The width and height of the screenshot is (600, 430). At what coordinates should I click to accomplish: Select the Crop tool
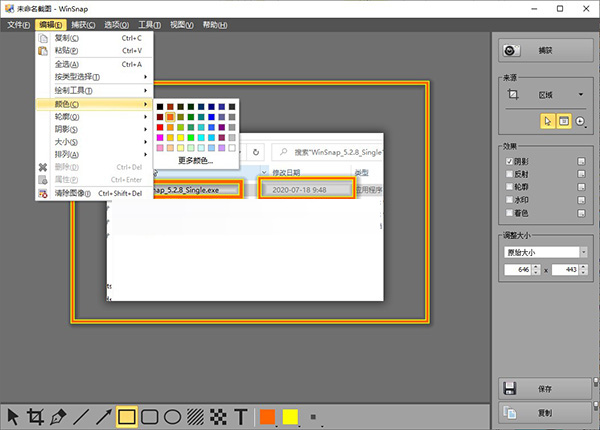point(35,417)
